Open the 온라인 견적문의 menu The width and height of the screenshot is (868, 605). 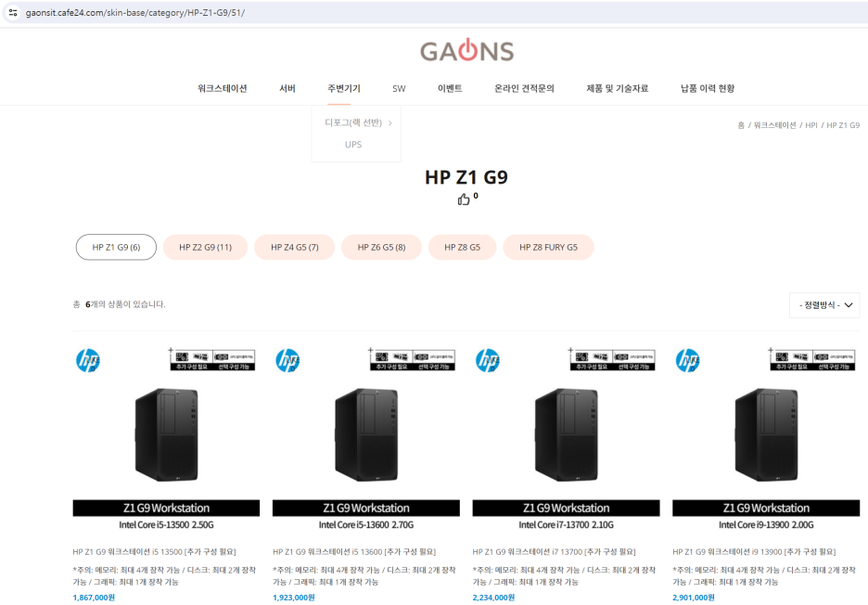[x=524, y=89]
